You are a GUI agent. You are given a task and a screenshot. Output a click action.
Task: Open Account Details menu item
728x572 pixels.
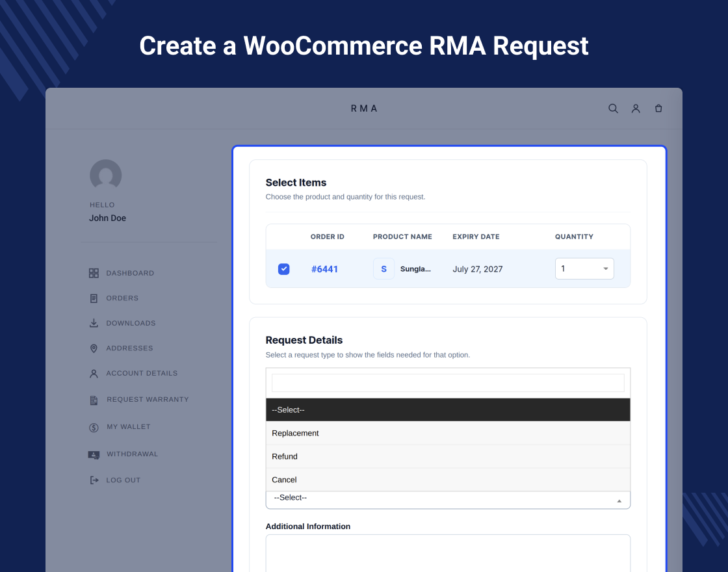tap(142, 373)
